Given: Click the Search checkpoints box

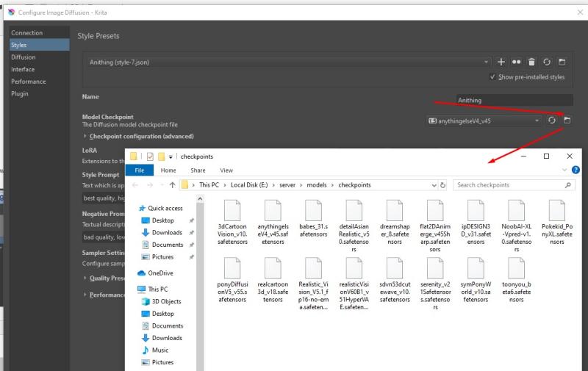Looking at the screenshot, I should pos(514,185).
